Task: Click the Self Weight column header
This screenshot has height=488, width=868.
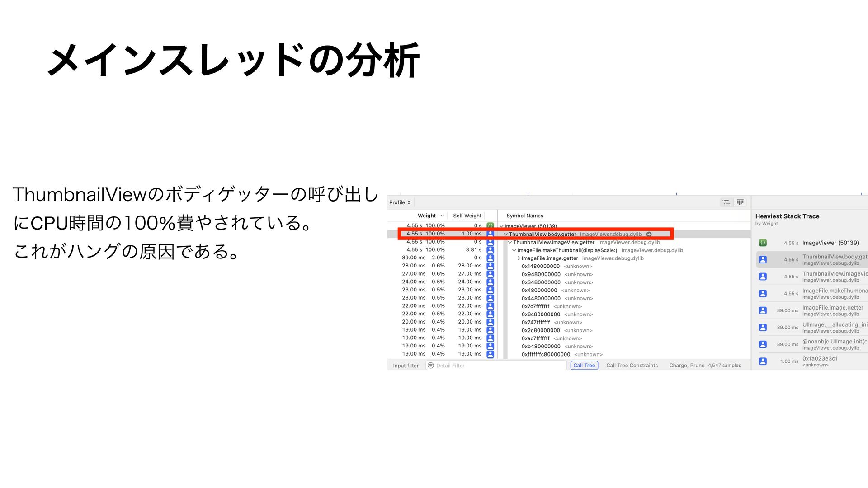Action: [x=467, y=216]
